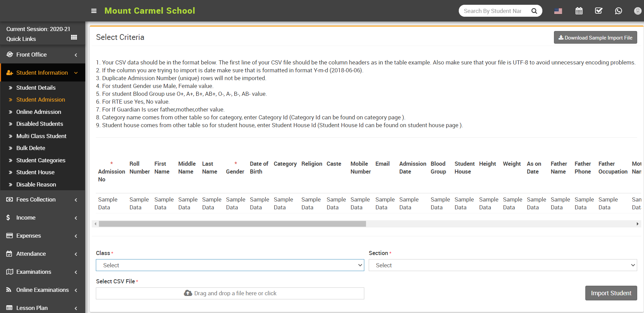The image size is (644, 313).
Task: Click the Import Student button
Action: click(611, 293)
